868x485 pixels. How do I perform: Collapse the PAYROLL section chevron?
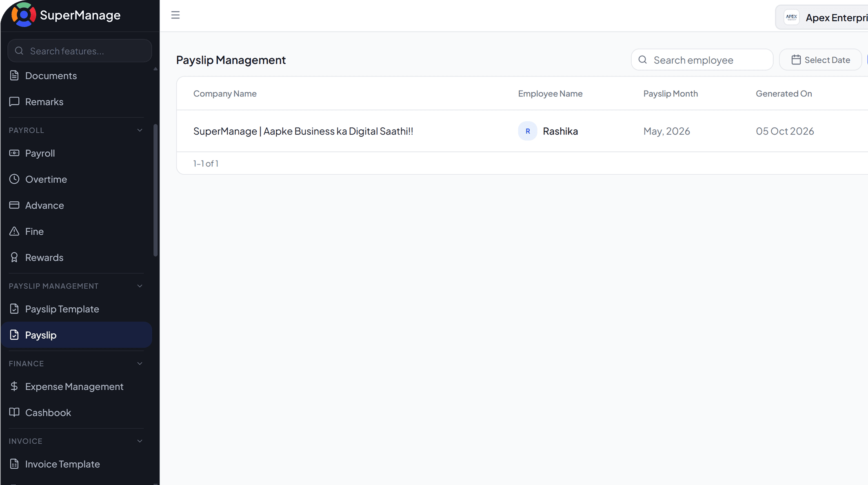click(140, 130)
